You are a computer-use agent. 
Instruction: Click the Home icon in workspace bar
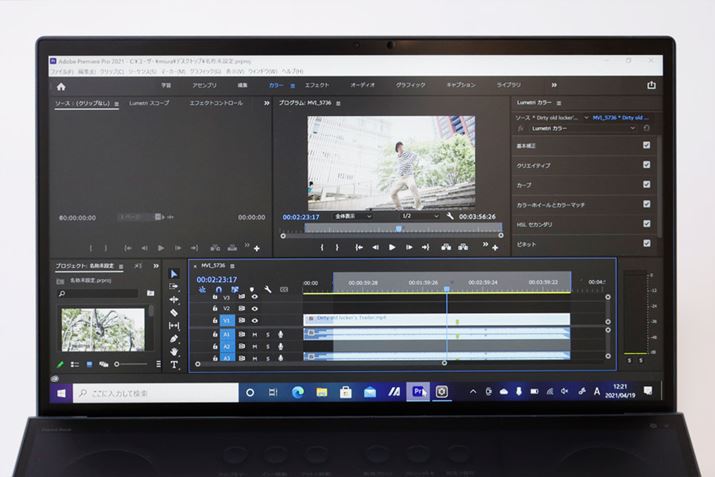(61, 86)
